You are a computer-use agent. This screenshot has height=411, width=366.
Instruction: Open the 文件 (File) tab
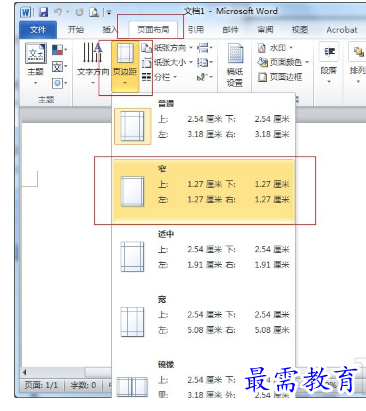(38, 30)
